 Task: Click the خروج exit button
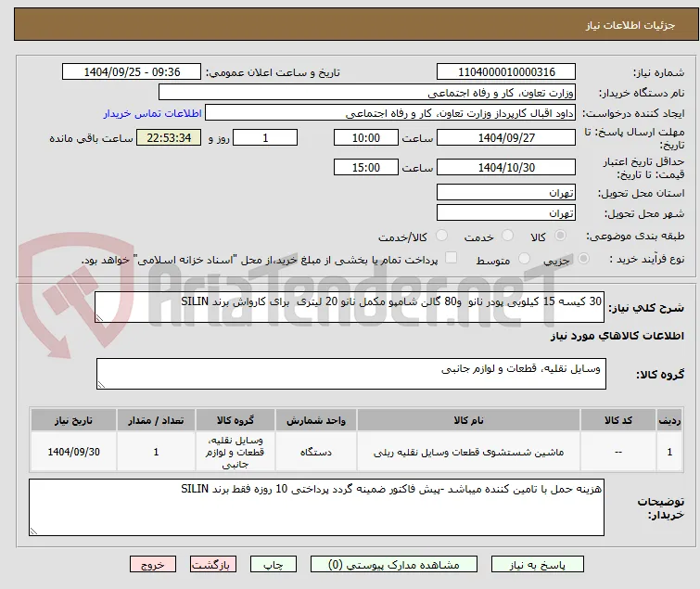point(153,565)
